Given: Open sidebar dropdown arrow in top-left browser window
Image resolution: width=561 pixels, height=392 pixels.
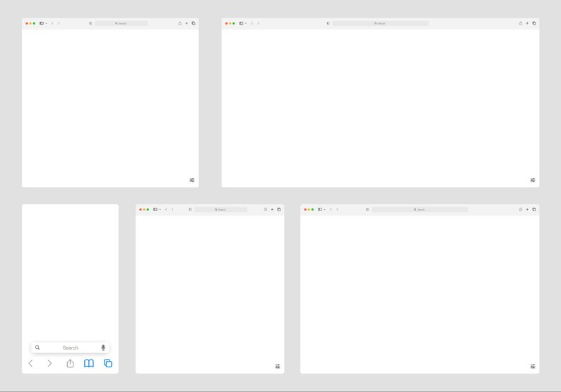Looking at the screenshot, I should coord(46,23).
